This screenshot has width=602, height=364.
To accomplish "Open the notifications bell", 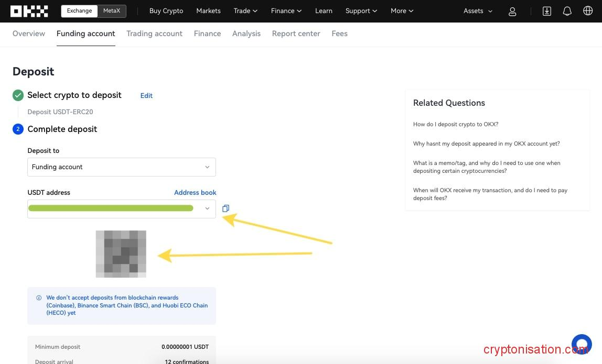I will click(567, 11).
